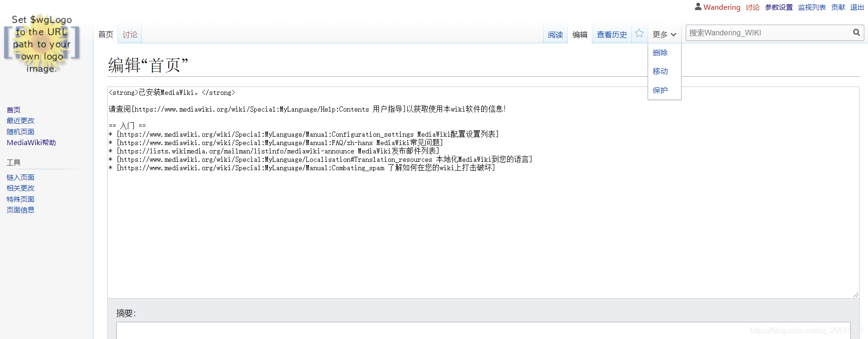Select the 编辑 tab
The image size is (868, 339).
tap(580, 34)
